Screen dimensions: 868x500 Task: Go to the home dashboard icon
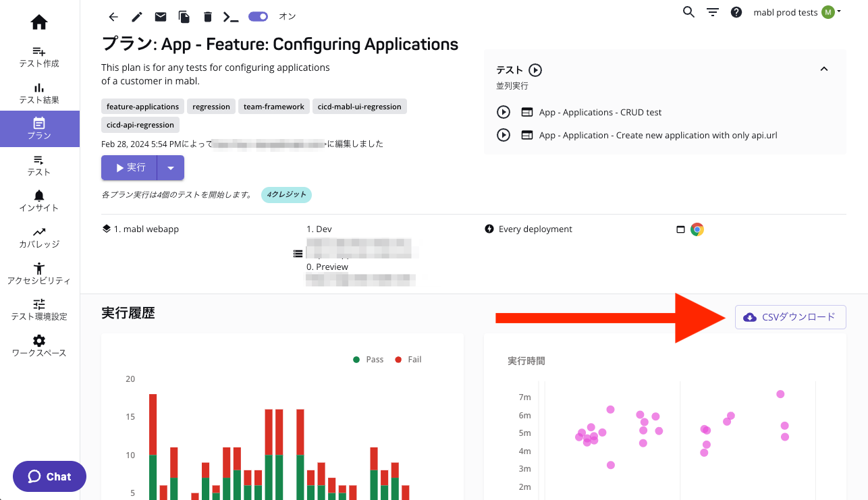tap(39, 22)
